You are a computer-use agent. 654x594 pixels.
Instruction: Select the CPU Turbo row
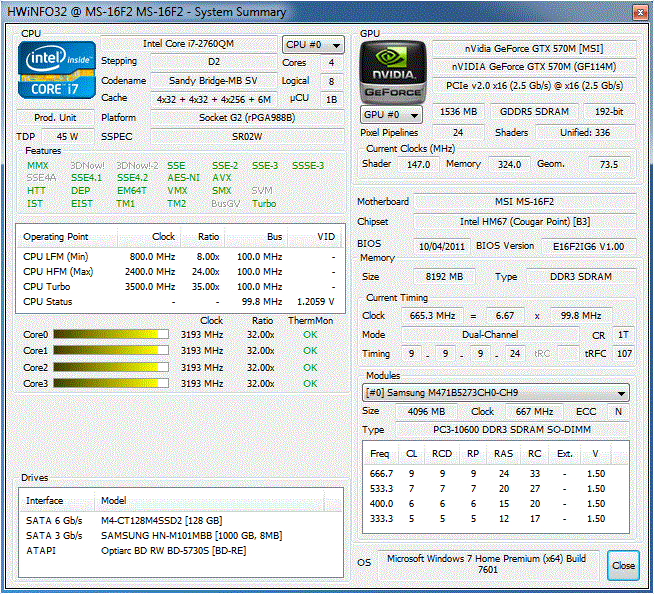[180, 287]
